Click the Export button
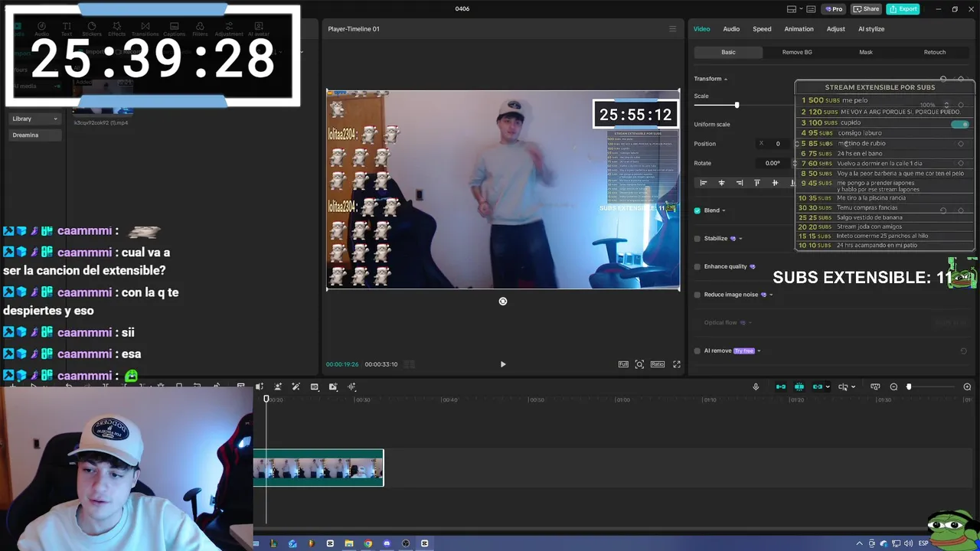 [x=903, y=9]
